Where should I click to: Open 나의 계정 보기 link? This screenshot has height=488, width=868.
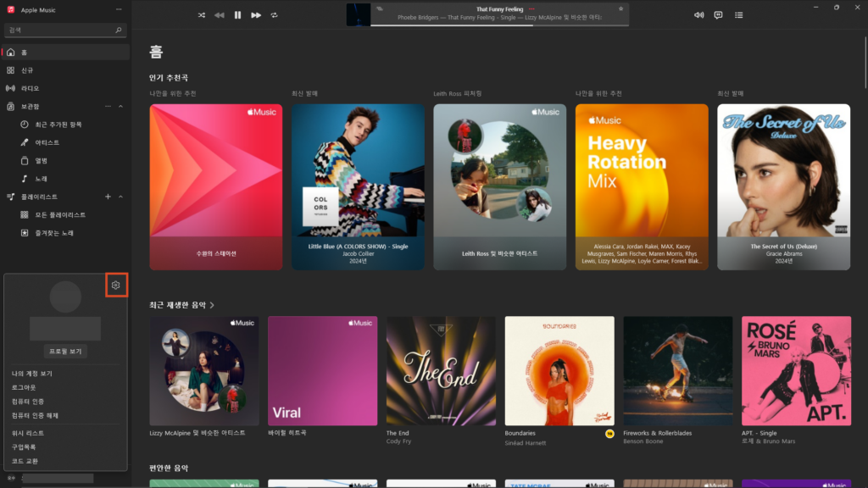(32, 373)
